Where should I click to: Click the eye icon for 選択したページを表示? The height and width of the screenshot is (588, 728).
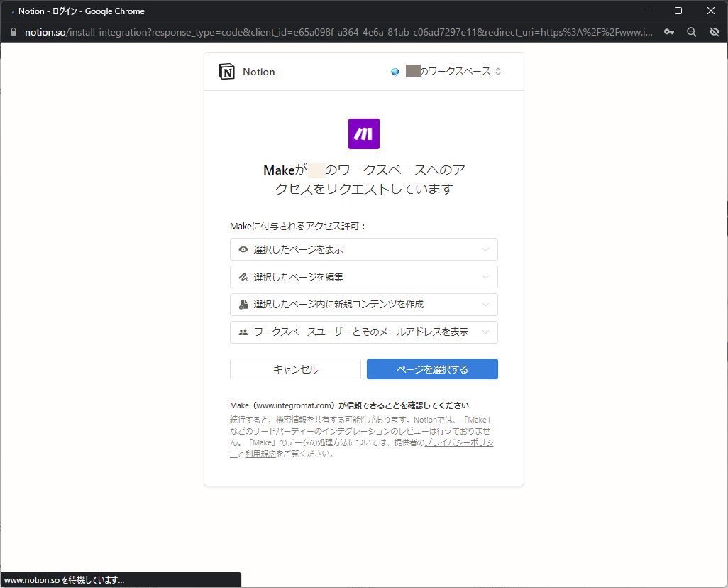[x=243, y=249]
